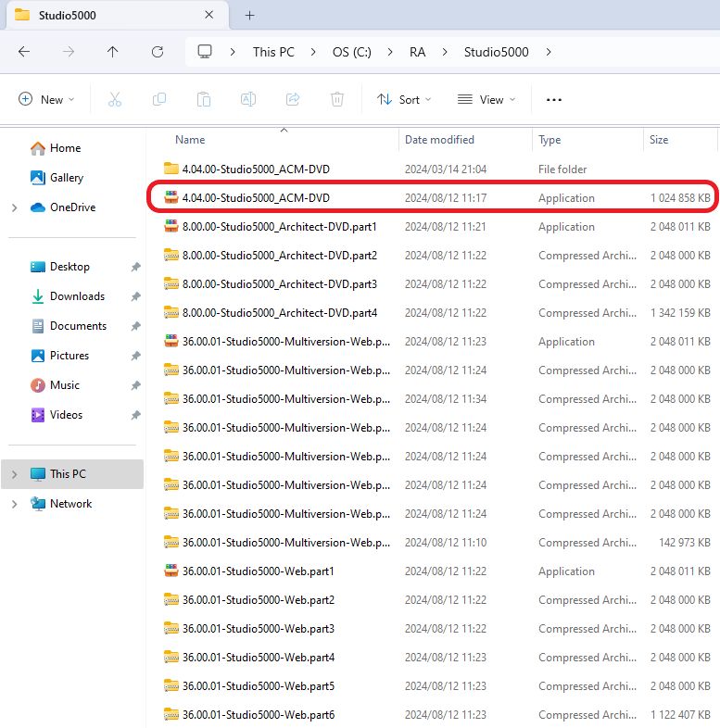Unpin Downloads using its pin icon
Viewport: 720px width, 728px height.
[135, 296]
